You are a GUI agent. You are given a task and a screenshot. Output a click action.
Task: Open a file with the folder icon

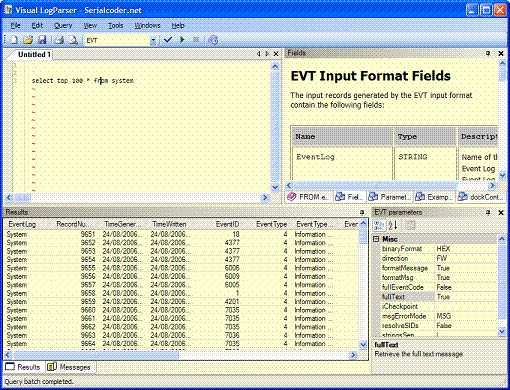28,40
